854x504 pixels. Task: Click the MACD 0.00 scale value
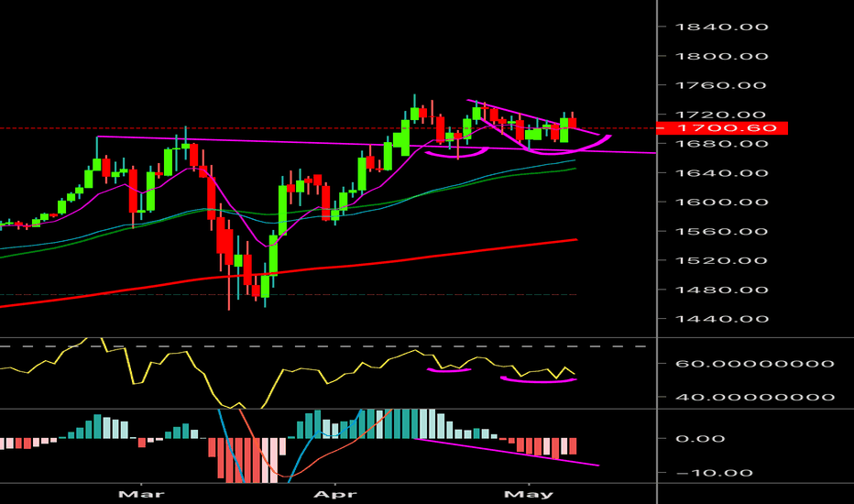click(700, 439)
